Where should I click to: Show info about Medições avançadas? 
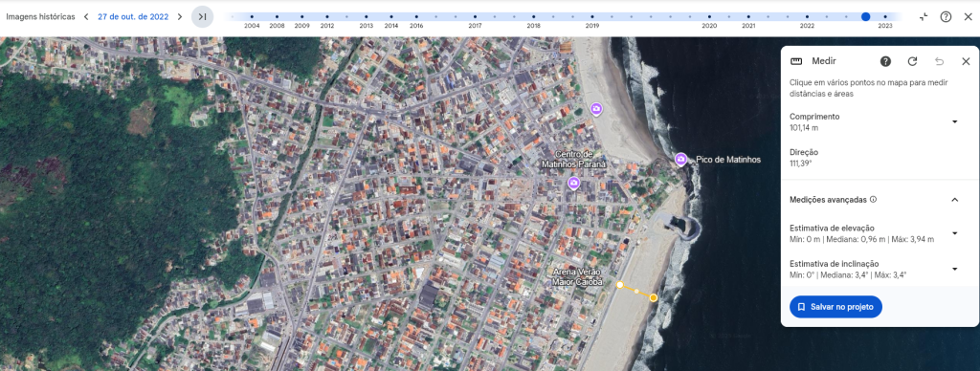click(873, 200)
